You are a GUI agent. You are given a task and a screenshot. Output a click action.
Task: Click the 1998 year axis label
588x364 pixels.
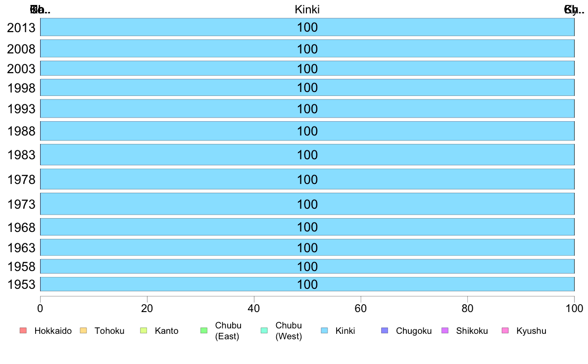click(21, 88)
